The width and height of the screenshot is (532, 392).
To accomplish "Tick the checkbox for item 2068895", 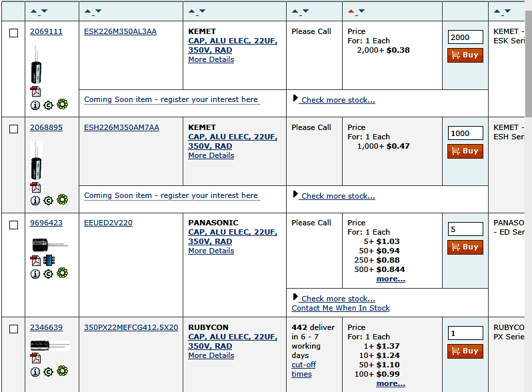I will (13, 129).
